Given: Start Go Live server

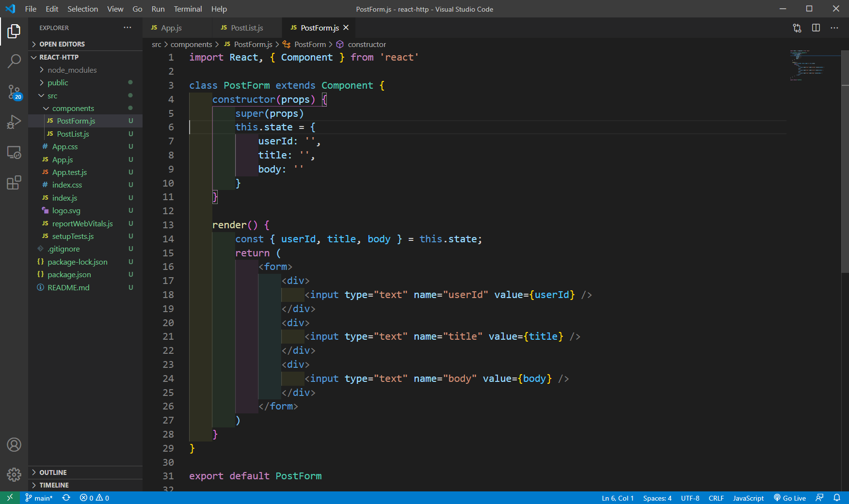Looking at the screenshot, I should [790, 498].
